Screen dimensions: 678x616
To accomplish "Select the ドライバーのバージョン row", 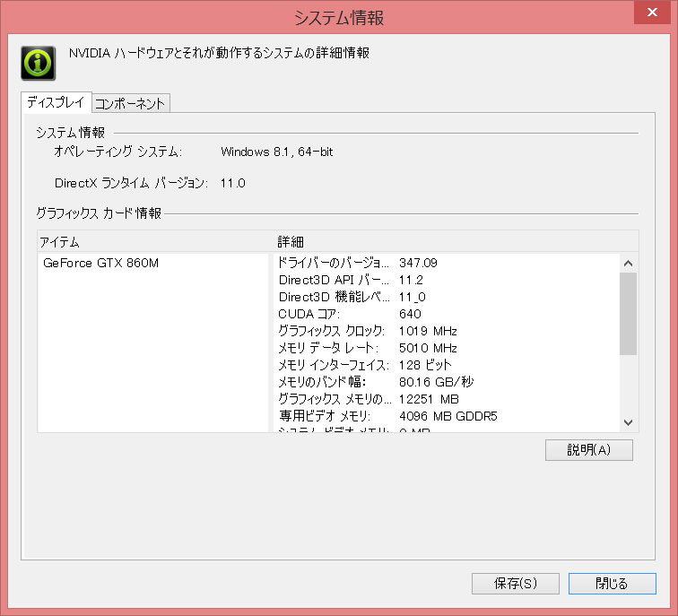I will click(448, 263).
